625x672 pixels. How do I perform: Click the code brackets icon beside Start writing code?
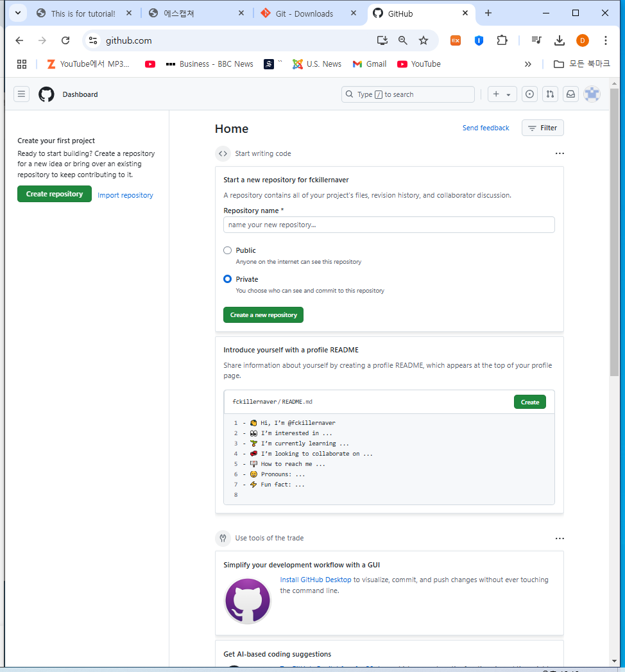pos(223,153)
